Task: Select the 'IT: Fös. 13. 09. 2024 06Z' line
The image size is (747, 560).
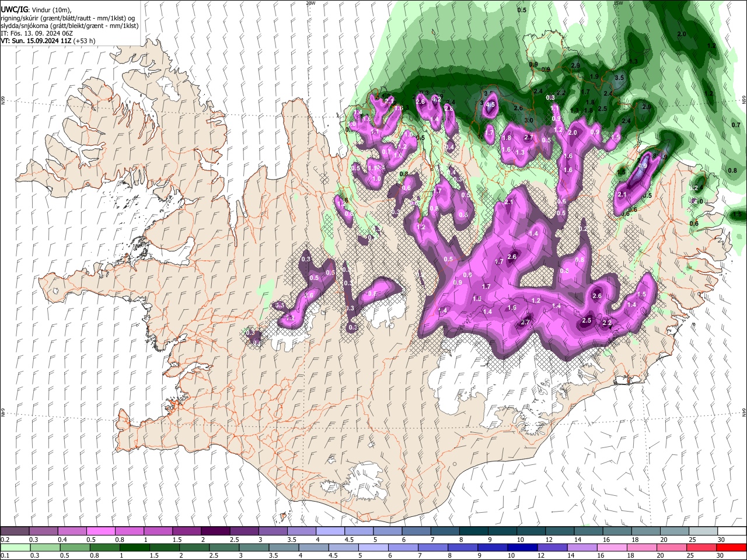Action: coord(37,33)
